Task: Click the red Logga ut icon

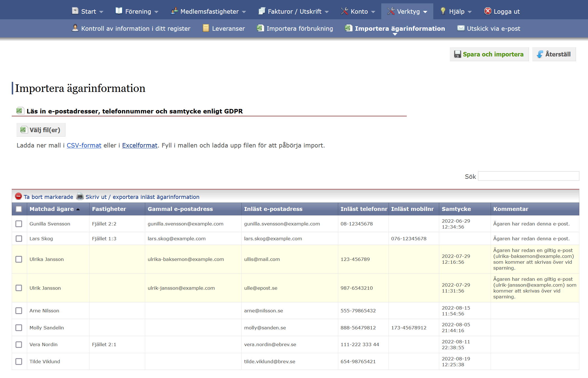Action: click(x=488, y=11)
